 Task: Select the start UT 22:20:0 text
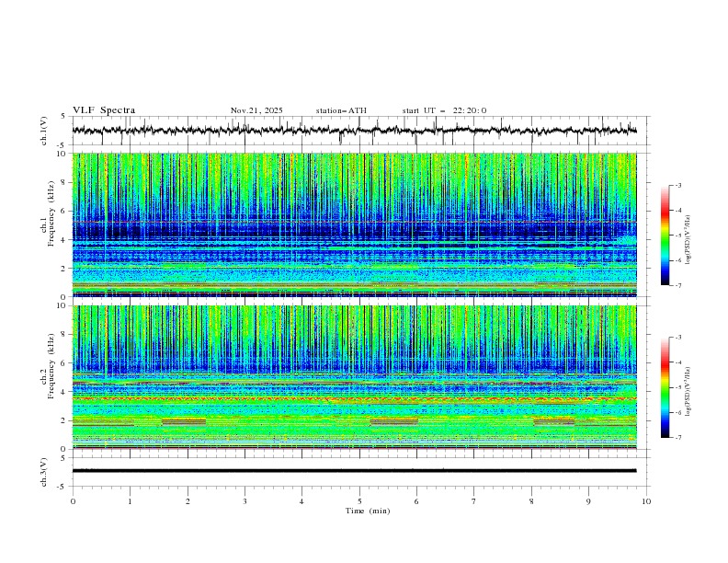(x=444, y=110)
